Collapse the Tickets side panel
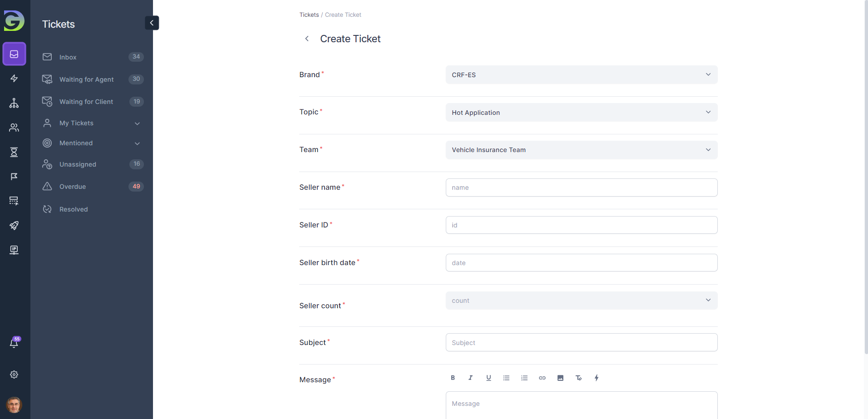868x419 pixels. click(x=152, y=23)
